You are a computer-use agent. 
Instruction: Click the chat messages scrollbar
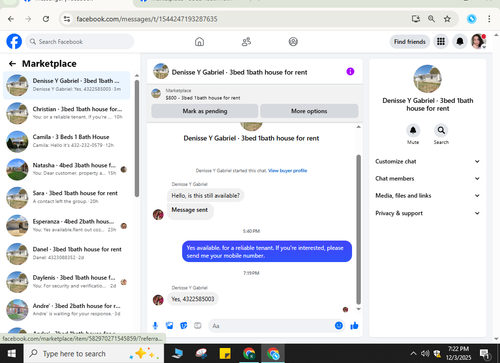(359, 229)
